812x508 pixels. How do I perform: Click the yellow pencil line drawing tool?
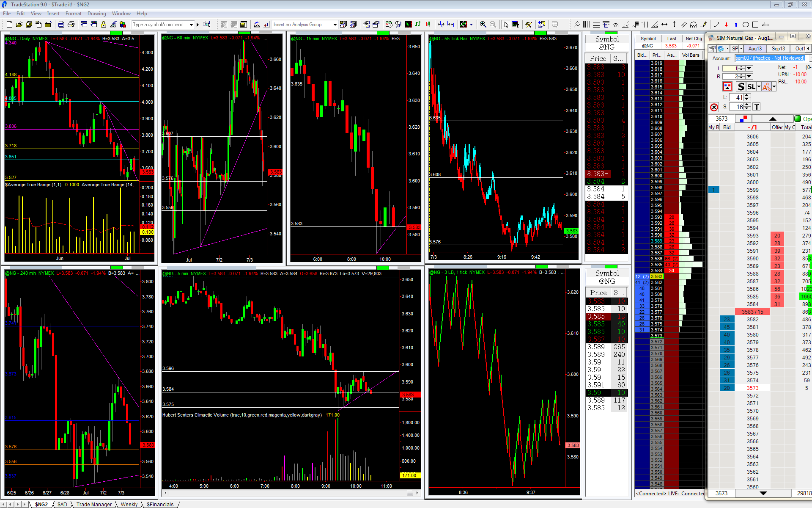click(x=703, y=25)
